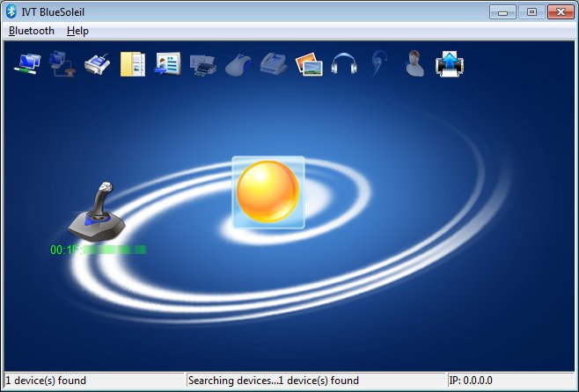
Task: Select the Basic Imaging photos icon
Action: (x=309, y=64)
